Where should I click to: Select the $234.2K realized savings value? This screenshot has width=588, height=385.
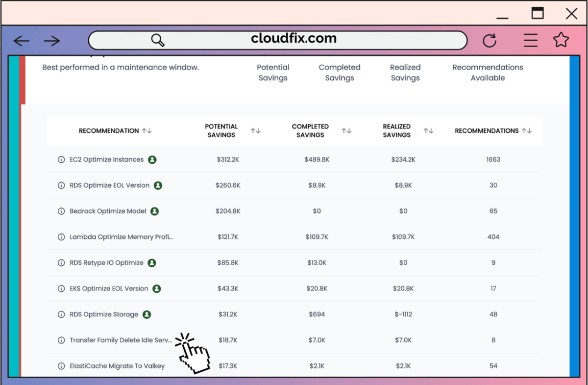(403, 160)
